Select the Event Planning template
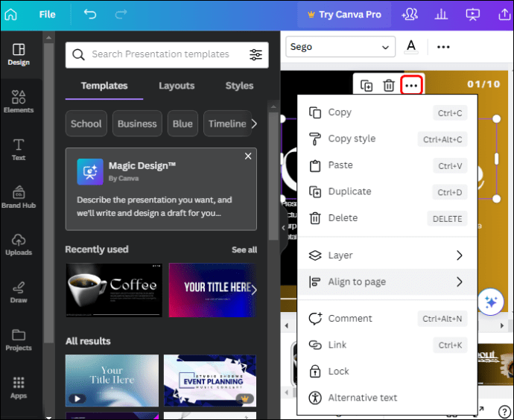Screen dimensions: 514x420 click(x=210, y=381)
